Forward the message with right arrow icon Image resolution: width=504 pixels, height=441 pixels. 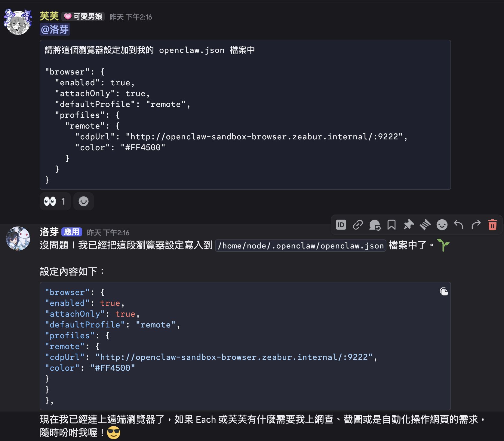coord(476,225)
